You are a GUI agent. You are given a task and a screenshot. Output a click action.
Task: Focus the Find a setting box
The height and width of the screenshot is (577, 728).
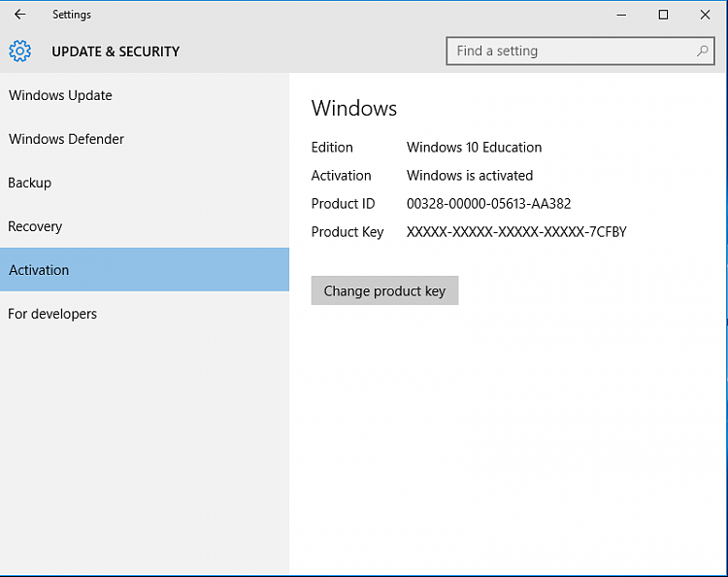[580, 51]
